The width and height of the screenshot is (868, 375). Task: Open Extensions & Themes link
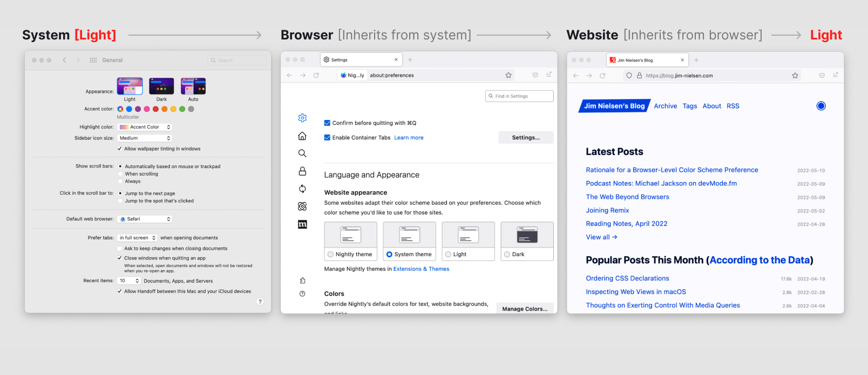pyautogui.click(x=421, y=269)
